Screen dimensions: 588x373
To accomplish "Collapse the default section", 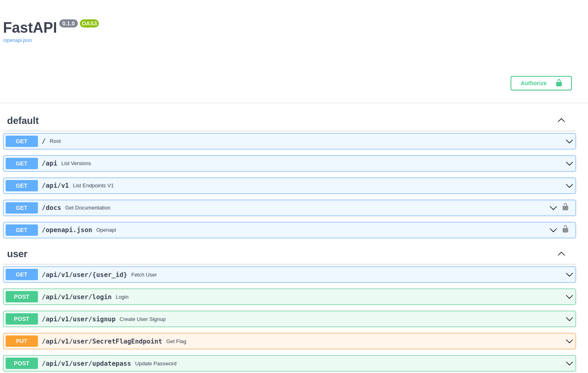I will 561,120.
